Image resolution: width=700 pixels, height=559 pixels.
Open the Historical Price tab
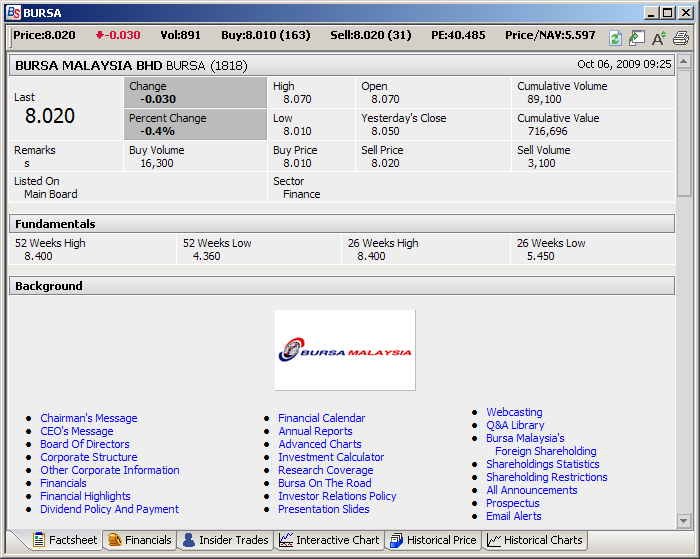pos(433,540)
